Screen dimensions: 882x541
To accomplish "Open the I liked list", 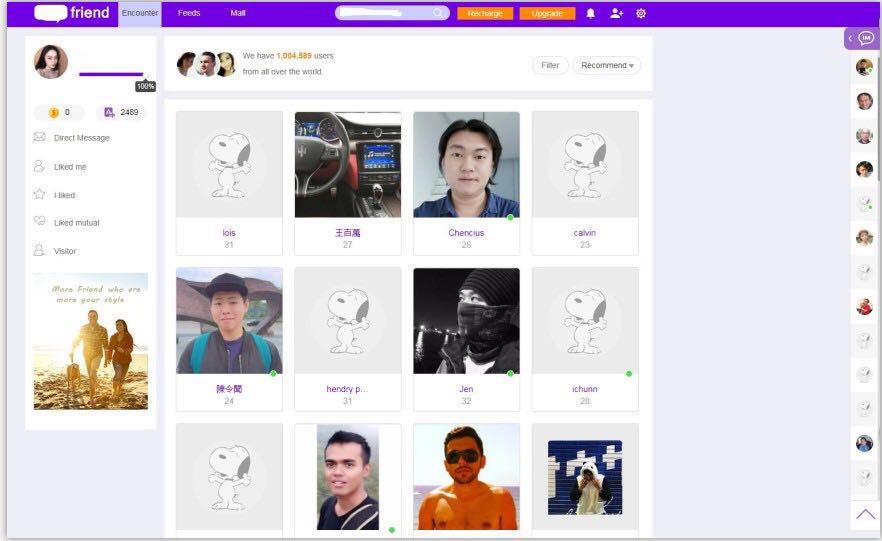I will pos(65,195).
